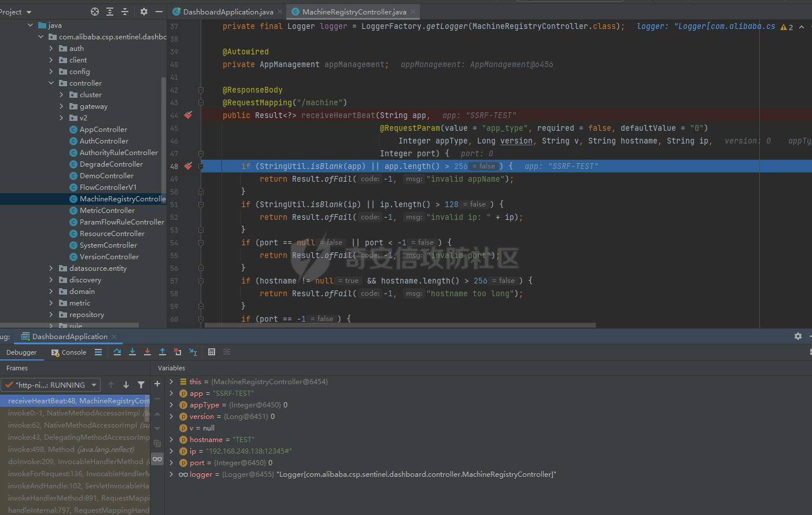Click the Threads layout icon next to Console
The width and height of the screenshot is (812, 515).
point(98,352)
